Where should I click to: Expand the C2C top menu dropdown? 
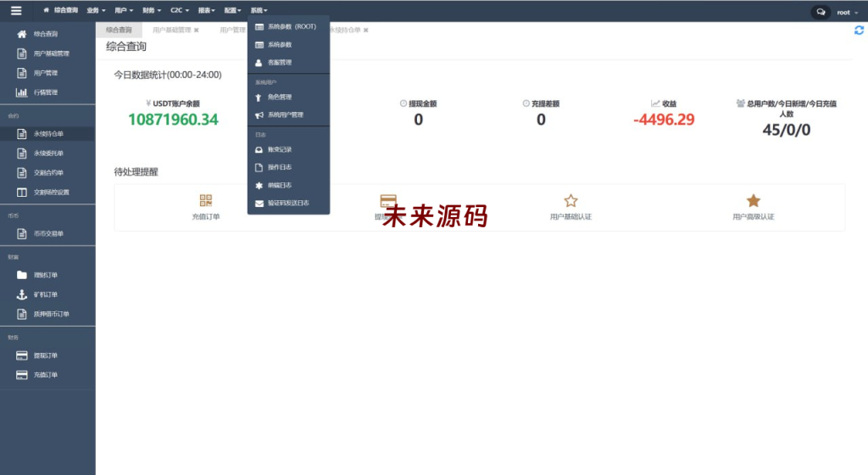pyautogui.click(x=180, y=10)
